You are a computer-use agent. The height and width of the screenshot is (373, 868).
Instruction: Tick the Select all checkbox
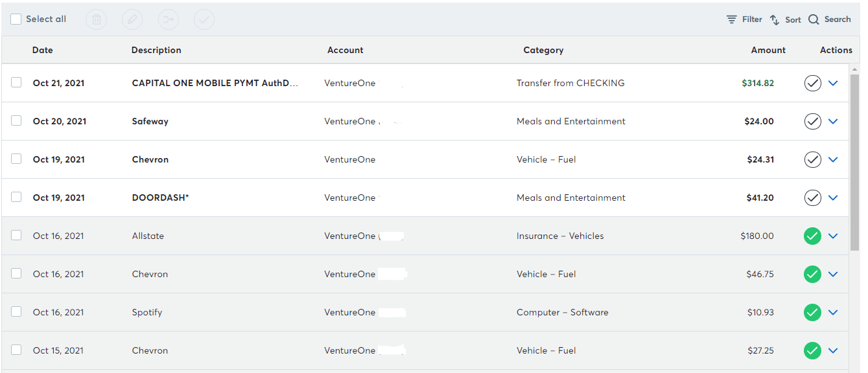coord(16,19)
